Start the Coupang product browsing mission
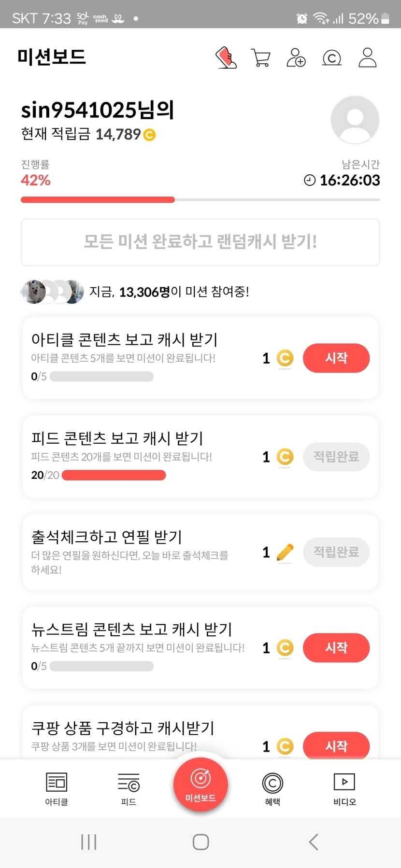This screenshot has height=868, width=401. coord(336,746)
